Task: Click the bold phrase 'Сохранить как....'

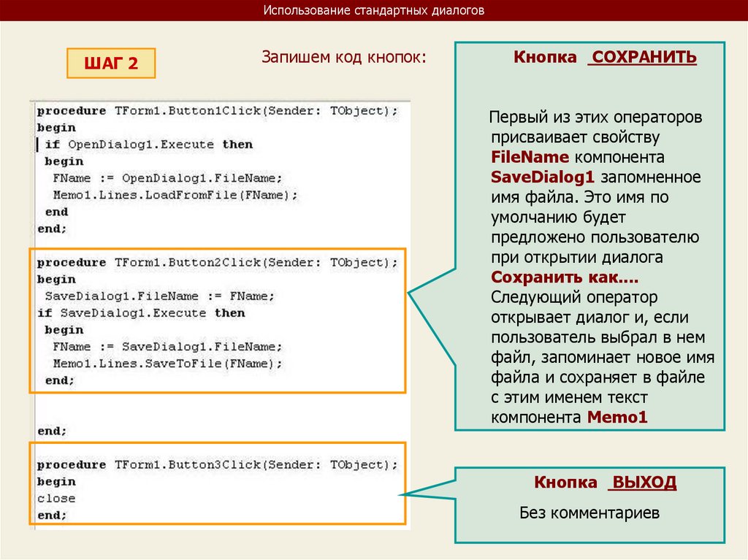Action: (565, 277)
